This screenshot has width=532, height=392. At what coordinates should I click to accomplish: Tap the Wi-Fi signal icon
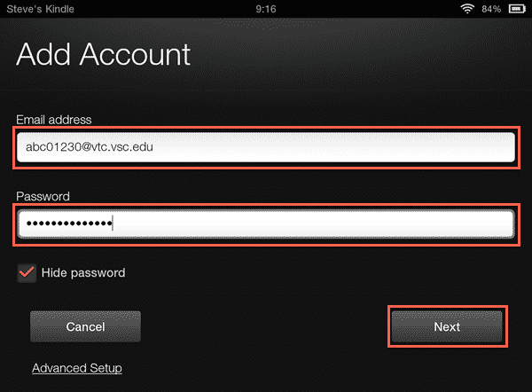pos(467,9)
